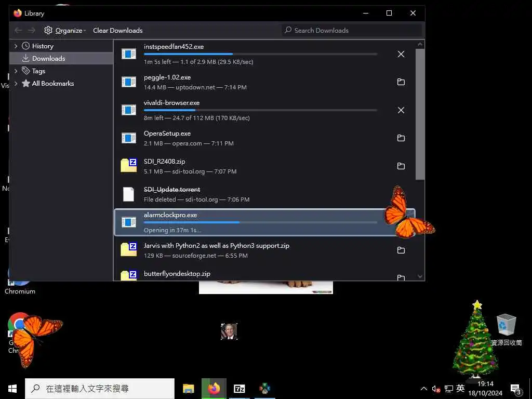Open the taskbar app next to 7-Zip

point(264,389)
